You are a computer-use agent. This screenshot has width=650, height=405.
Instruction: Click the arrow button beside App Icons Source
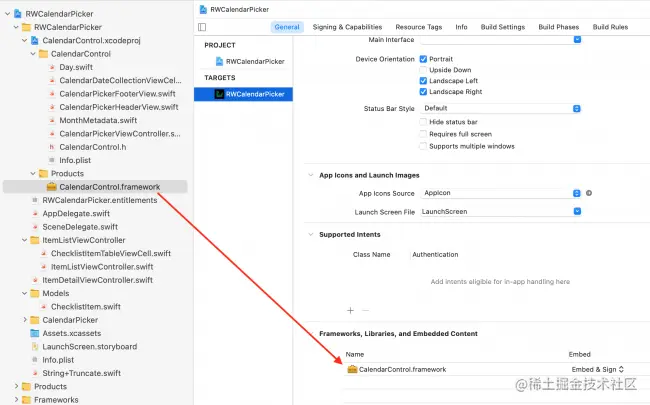[589, 193]
